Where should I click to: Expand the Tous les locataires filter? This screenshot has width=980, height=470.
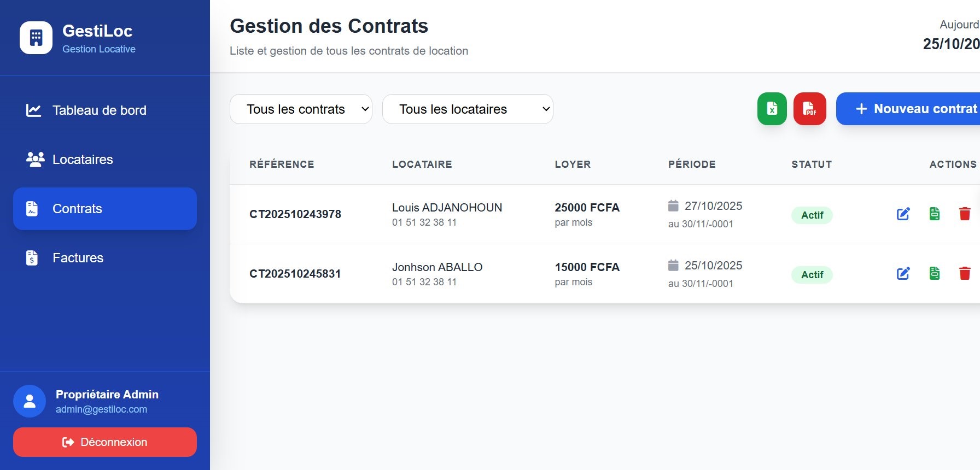[x=468, y=109]
